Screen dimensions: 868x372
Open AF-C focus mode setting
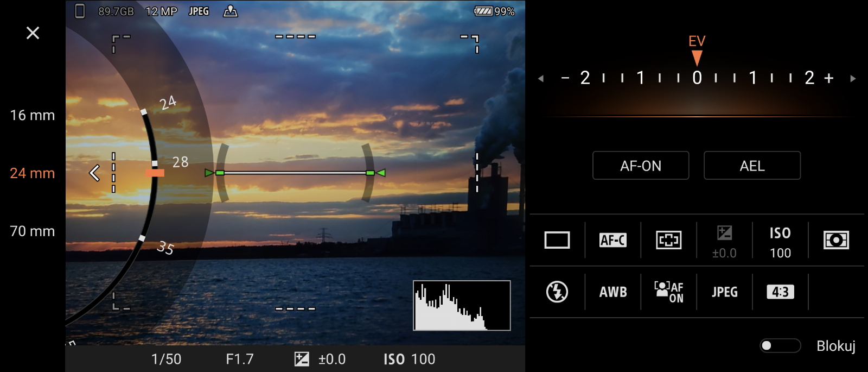(613, 240)
